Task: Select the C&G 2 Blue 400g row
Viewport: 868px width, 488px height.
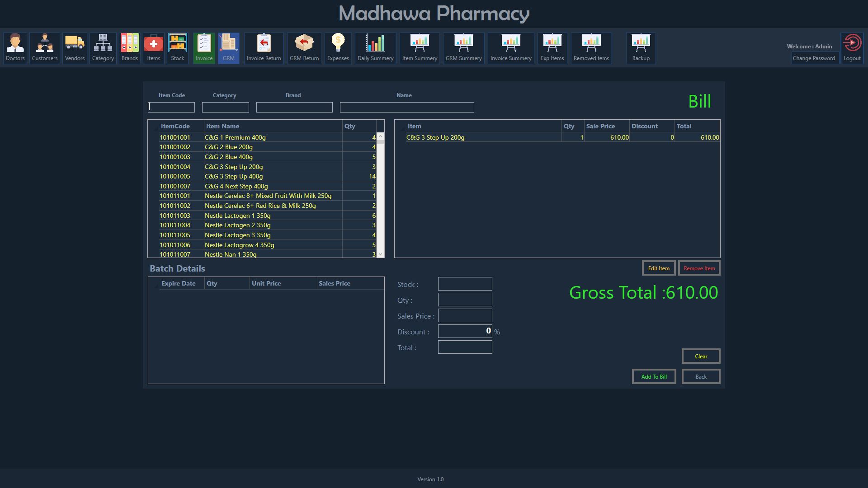Action: (x=267, y=157)
